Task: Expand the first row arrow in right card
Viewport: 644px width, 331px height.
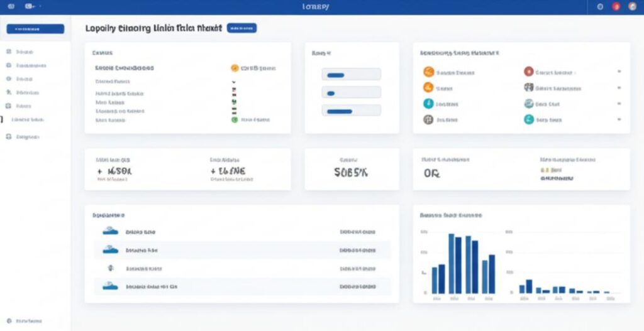Action: (x=619, y=72)
